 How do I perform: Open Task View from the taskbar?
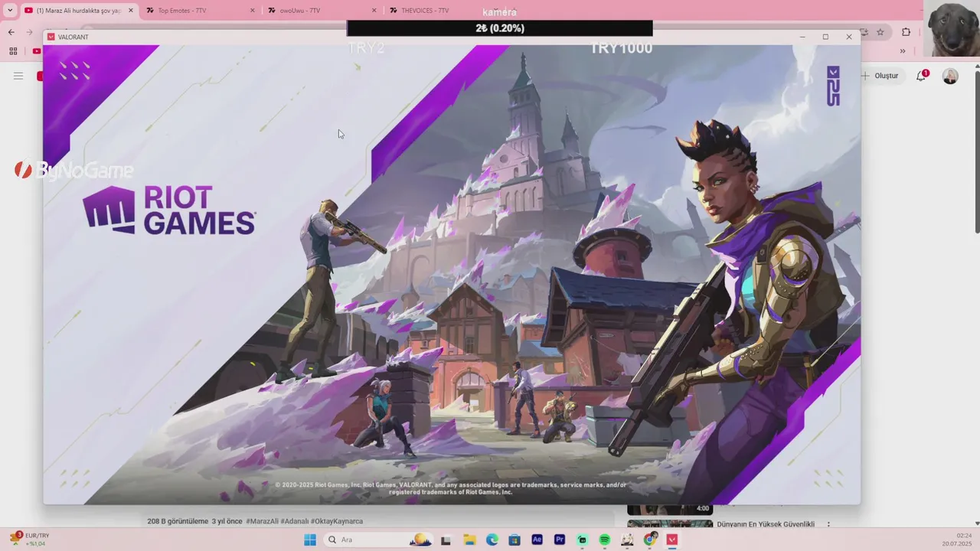[446, 540]
